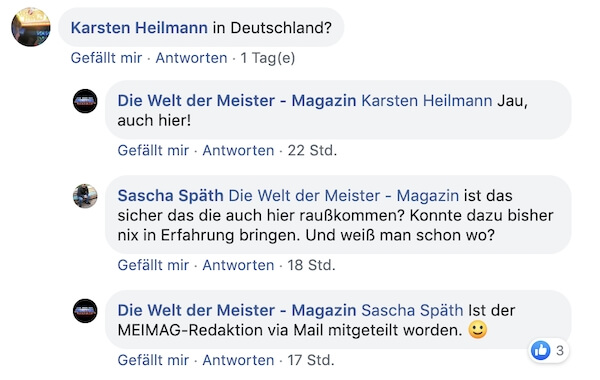Open the reaction count of 3
The width and height of the screenshot is (600, 380).
pyautogui.click(x=560, y=351)
